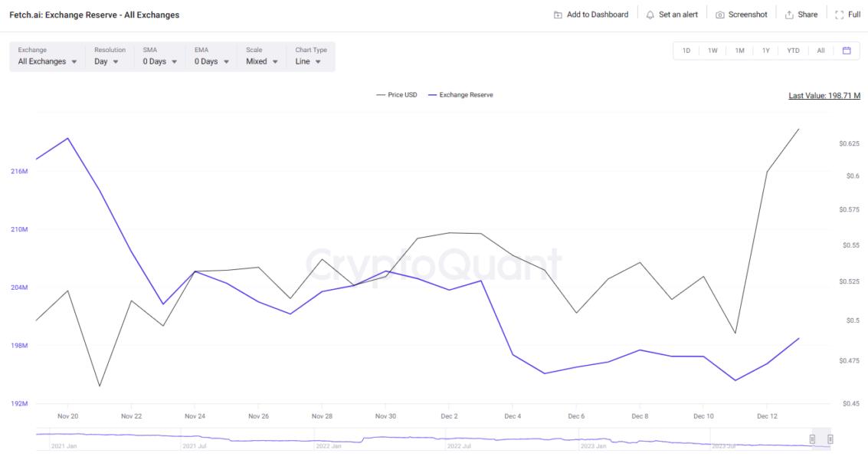Open the Scale Mixed dropdown

[x=262, y=56]
